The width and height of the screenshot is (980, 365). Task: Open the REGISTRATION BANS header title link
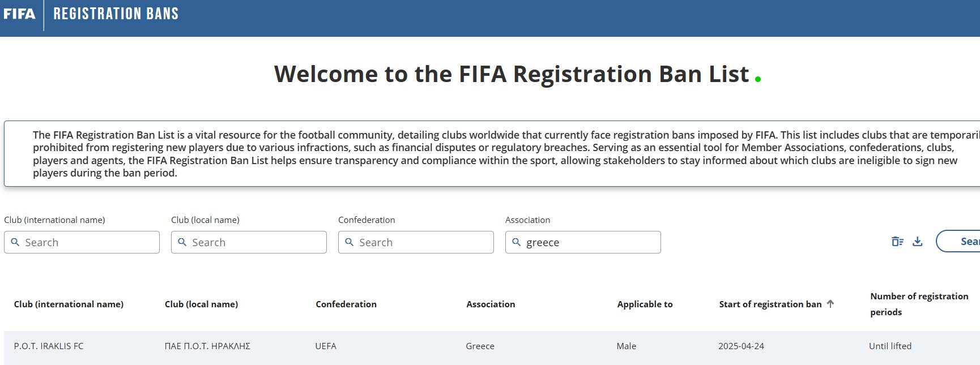tap(116, 14)
